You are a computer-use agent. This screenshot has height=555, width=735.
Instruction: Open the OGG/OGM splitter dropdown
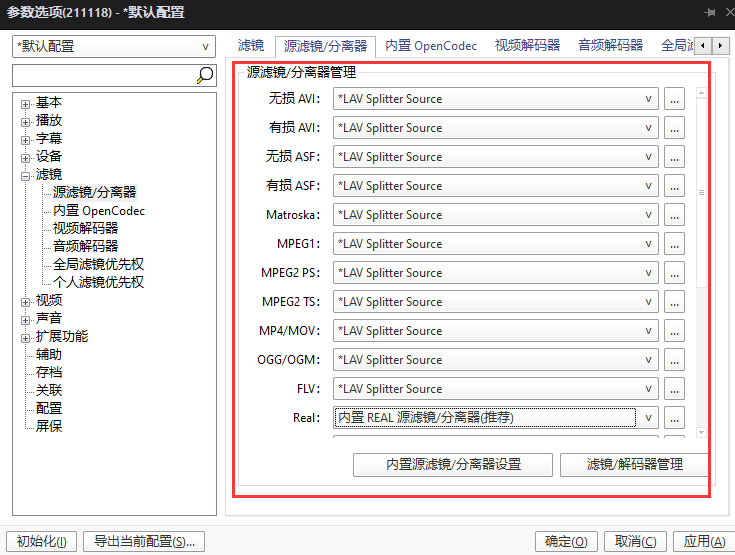tap(495, 360)
